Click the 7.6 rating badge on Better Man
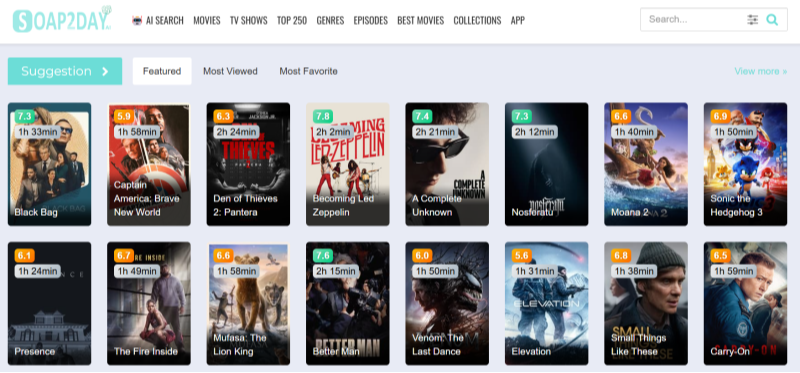Image resolution: width=800 pixels, height=373 pixels. coord(322,256)
